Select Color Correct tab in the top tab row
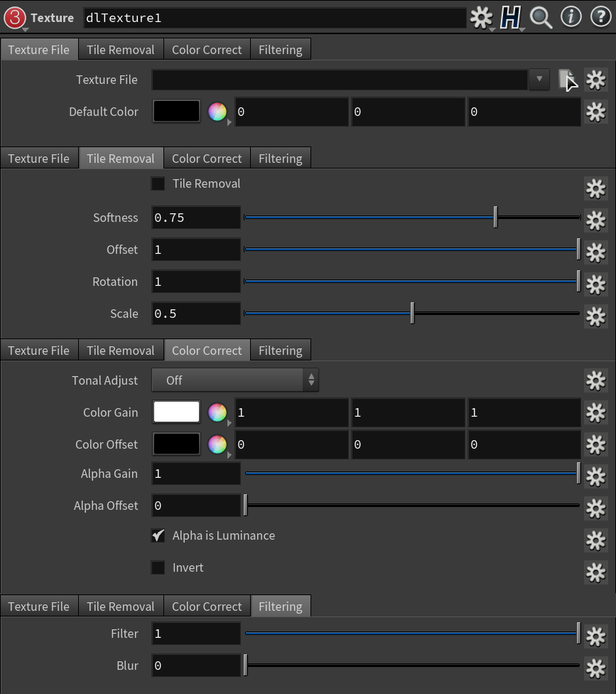The height and width of the screenshot is (694, 616). (x=207, y=50)
